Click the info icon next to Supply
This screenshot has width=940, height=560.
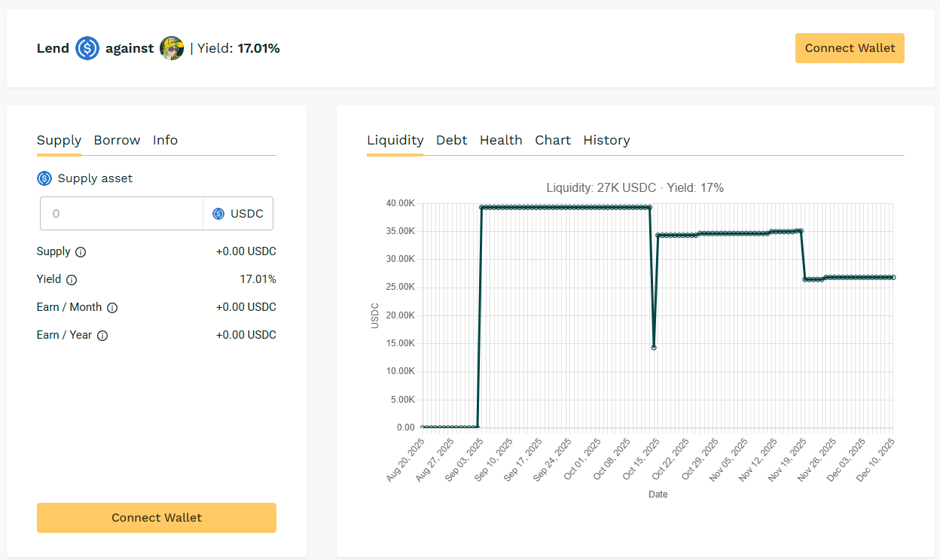81,252
